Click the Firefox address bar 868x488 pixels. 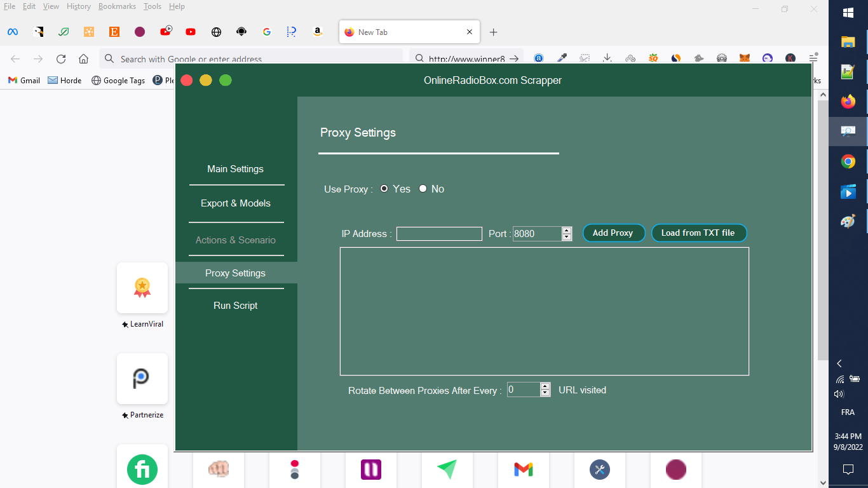251,58
